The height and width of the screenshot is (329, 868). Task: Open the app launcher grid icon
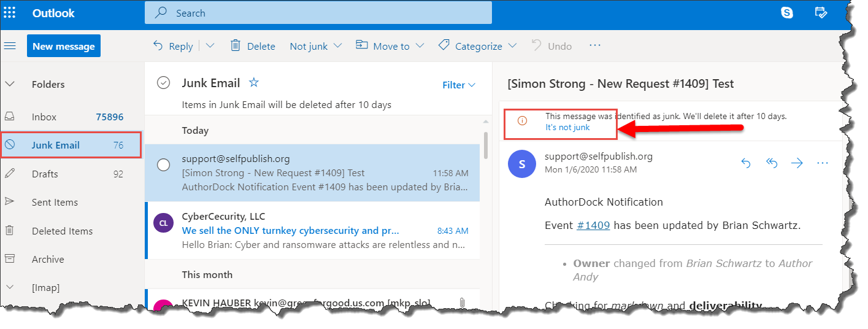pos(10,12)
